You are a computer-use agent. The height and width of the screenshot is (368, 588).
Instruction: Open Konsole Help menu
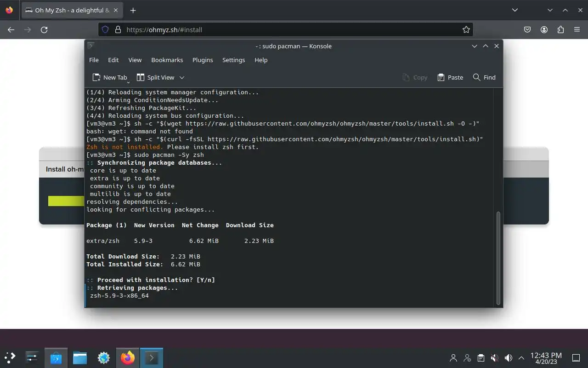pyautogui.click(x=261, y=60)
